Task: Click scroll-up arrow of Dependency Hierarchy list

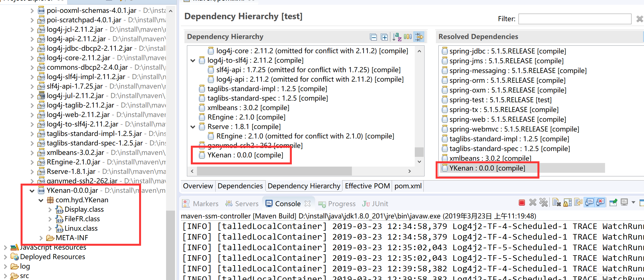Action: [x=419, y=51]
